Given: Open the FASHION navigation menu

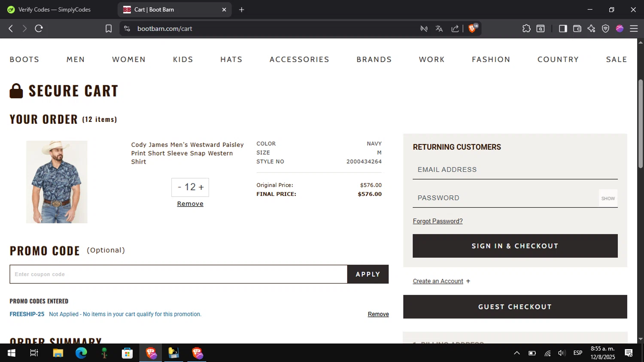Looking at the screenshot, I should pos(491,59).
